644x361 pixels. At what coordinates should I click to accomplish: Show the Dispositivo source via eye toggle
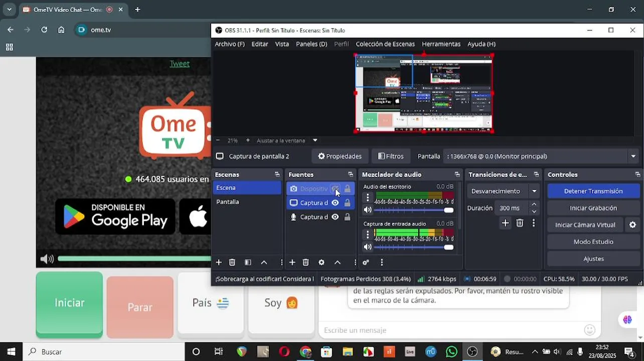pos(335,189)
